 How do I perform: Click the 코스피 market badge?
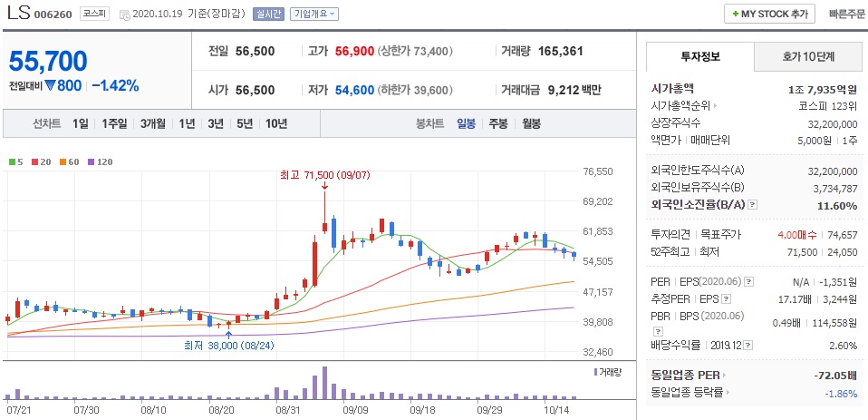tap(94, 14)
